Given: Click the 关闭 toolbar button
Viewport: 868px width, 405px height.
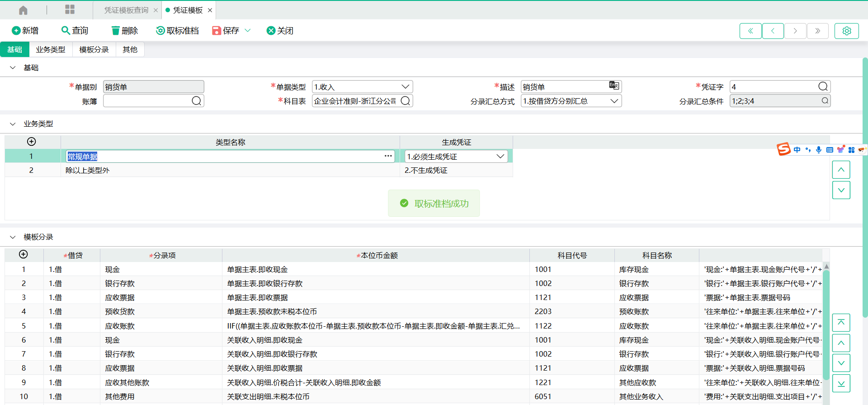Looking at the screenshot, I should click(280, 30).
